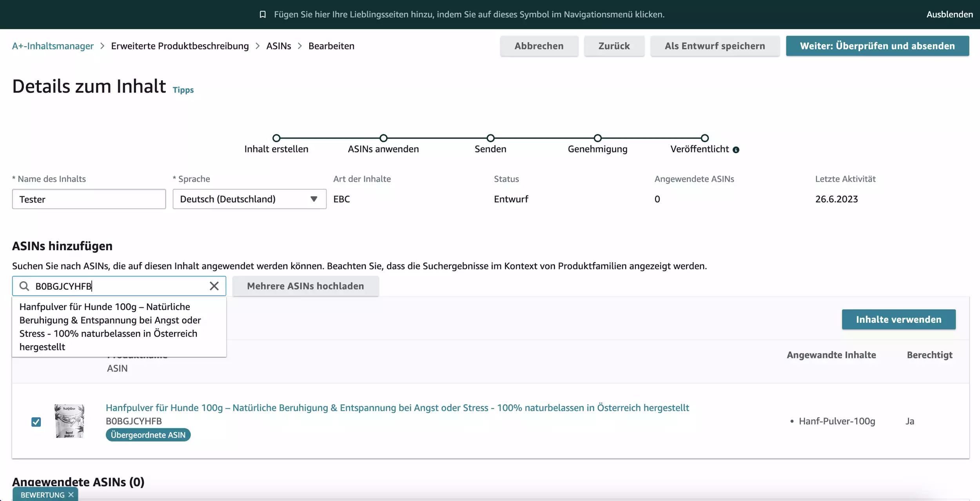Image resolution: width=980 pixels, height=501 pixels.
Task: Open the Erweiterte Produktbeschreibung breadcrumb
Action: [x=180, y=46]
